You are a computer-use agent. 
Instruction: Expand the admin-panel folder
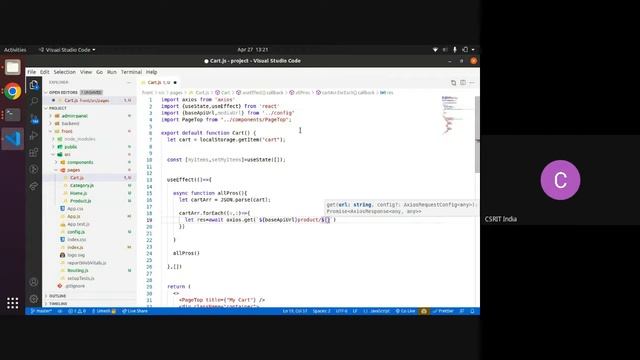[74, 116]
